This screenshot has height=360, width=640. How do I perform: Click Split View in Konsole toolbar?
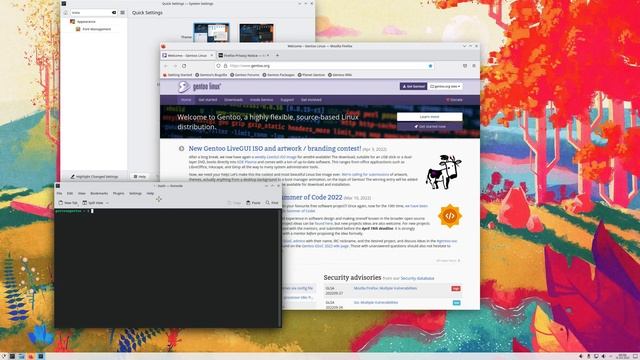pyautogui.click(x=93, y=203)
